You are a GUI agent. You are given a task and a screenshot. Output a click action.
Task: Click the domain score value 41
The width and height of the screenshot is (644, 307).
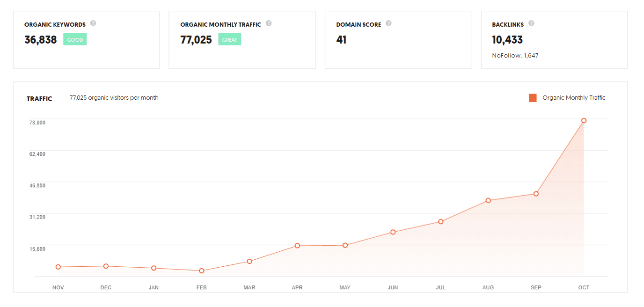tap(341, 40)
